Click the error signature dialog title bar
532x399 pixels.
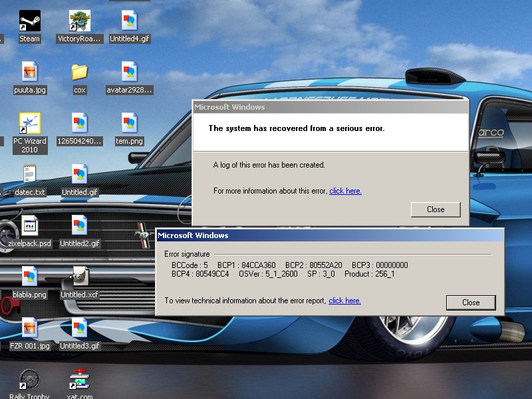(x=330, y=235)
